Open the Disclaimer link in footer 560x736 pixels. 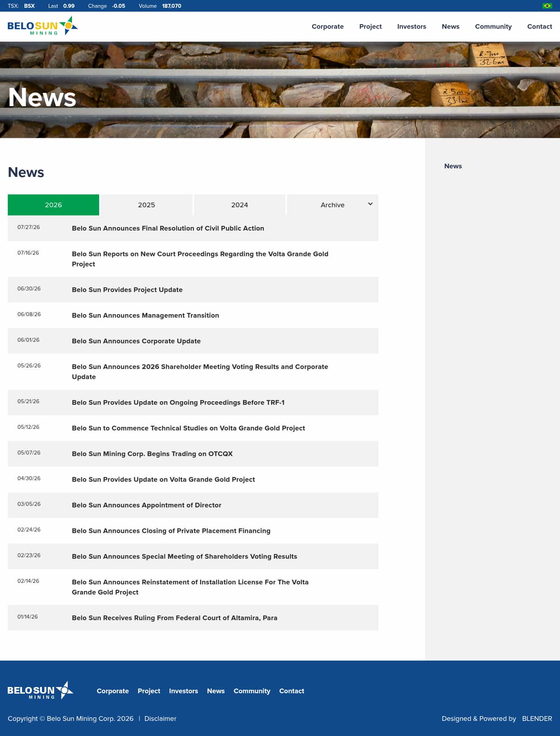[x=160, y=719]
